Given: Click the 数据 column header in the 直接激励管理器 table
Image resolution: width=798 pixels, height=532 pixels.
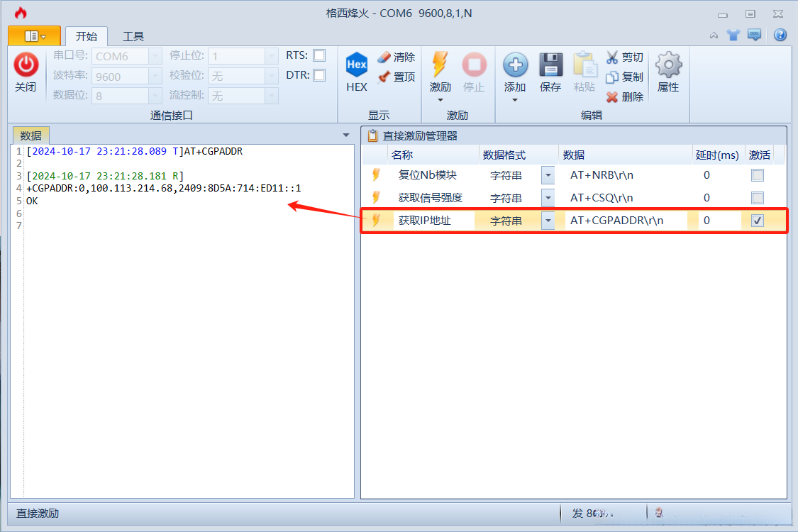Looking at the screenshot, I should [626, 155].
